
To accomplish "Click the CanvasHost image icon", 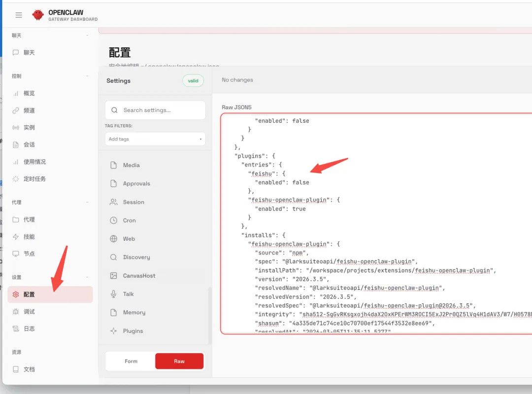I will click(x=114, y=276).
